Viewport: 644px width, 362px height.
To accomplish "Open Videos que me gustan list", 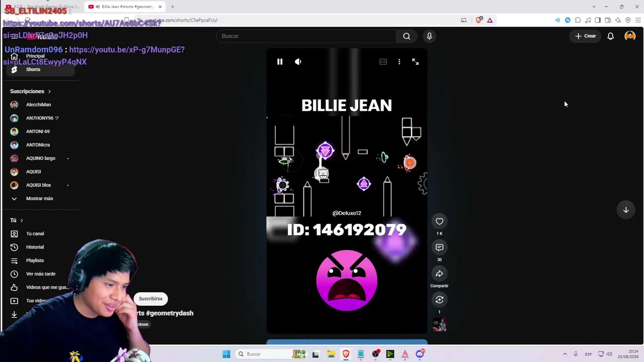I will click(x=40, y=287).
